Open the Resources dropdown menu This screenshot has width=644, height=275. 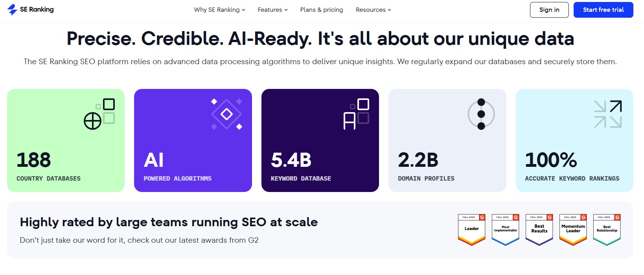[x=373, y=10]
